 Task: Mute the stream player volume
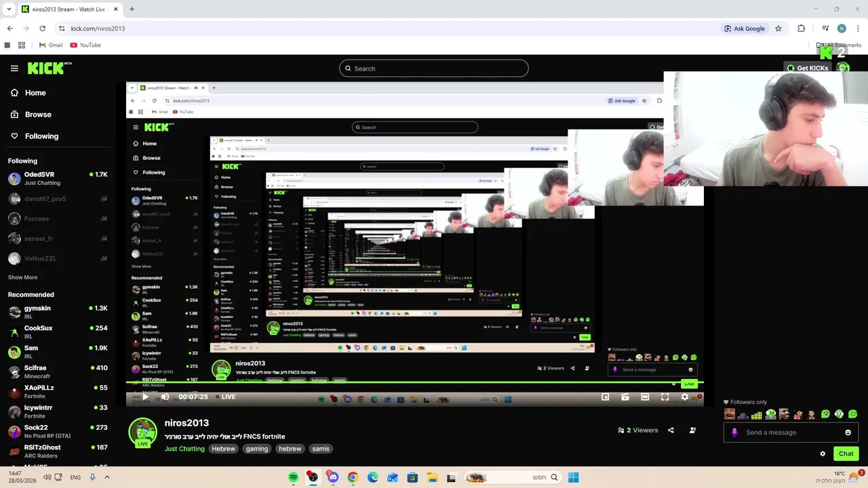tap(165, 396)
